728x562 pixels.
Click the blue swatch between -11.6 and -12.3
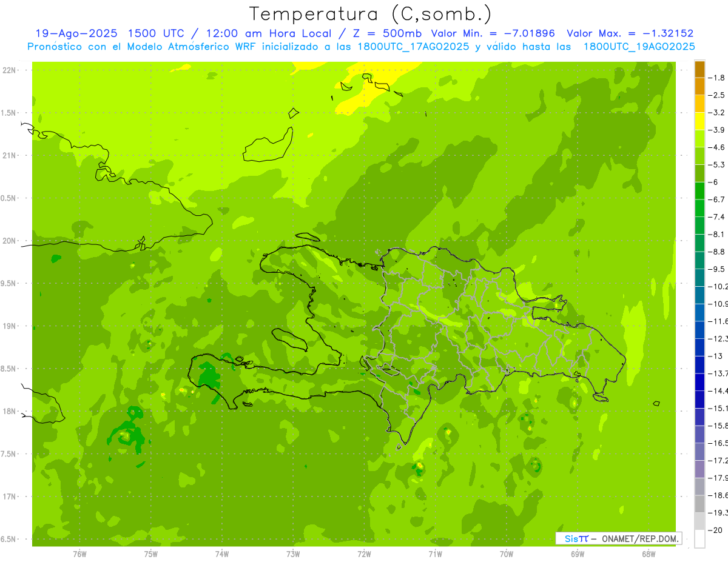700,330
